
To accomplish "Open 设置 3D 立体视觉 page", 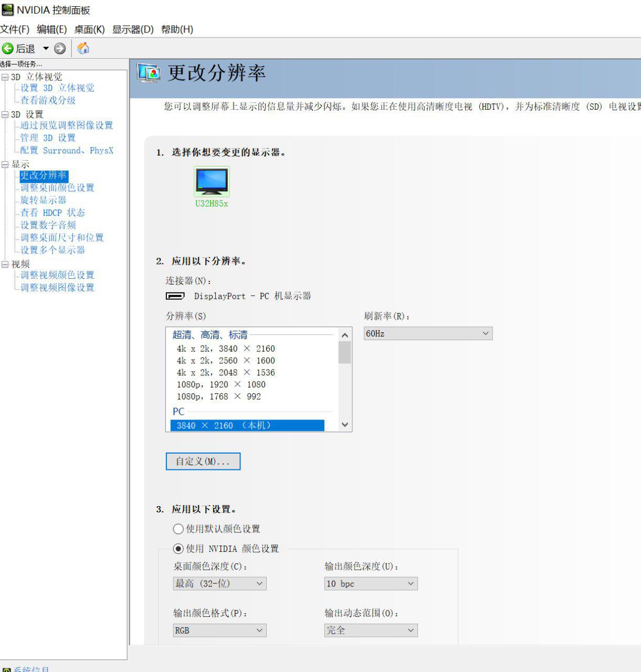I will coord(57,88).
